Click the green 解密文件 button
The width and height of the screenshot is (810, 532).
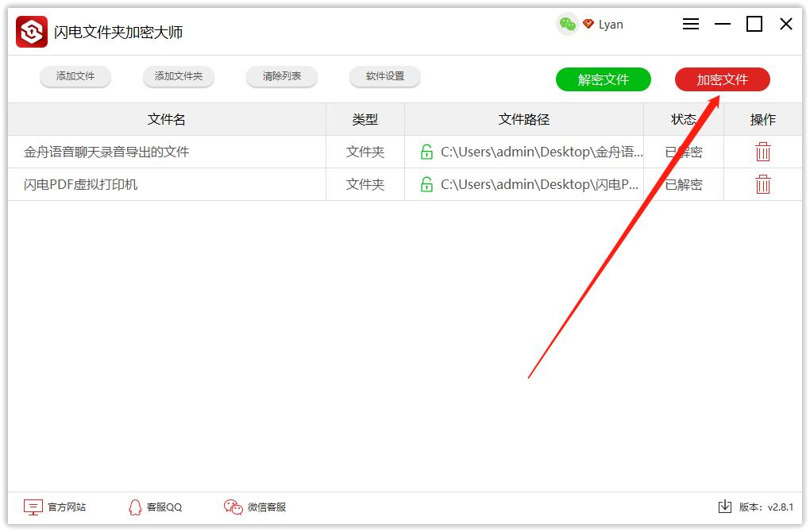point(604,79)
